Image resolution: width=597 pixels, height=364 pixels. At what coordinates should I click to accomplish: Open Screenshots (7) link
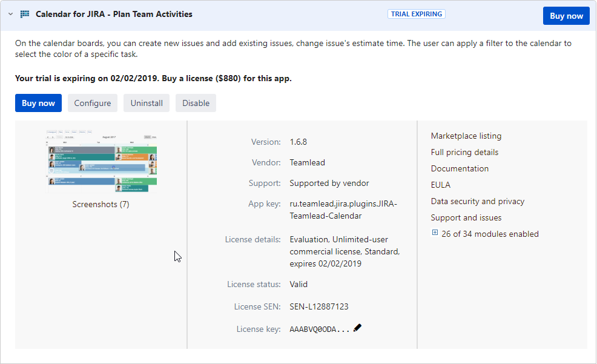click(101, 205)
